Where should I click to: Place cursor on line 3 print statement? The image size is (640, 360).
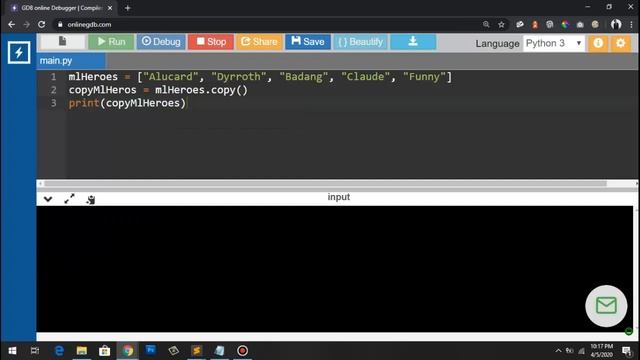[x=127, y=103]
